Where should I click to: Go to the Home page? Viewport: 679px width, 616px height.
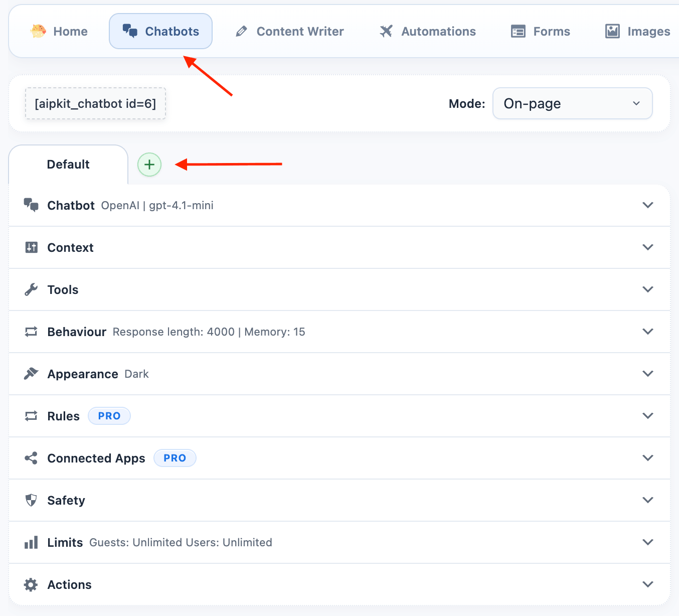coord(59,32)
